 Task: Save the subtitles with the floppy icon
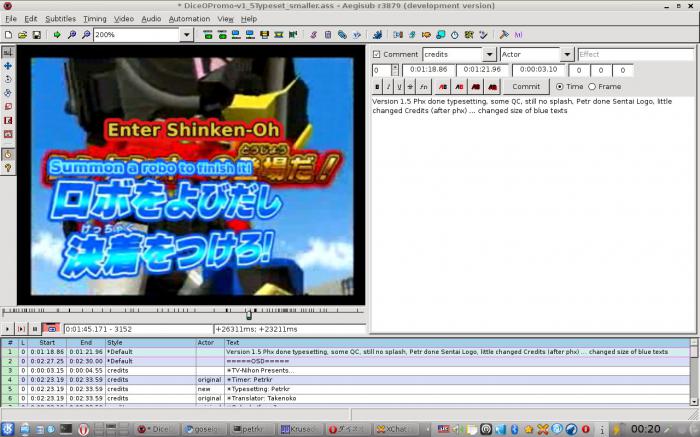(37, 34)
